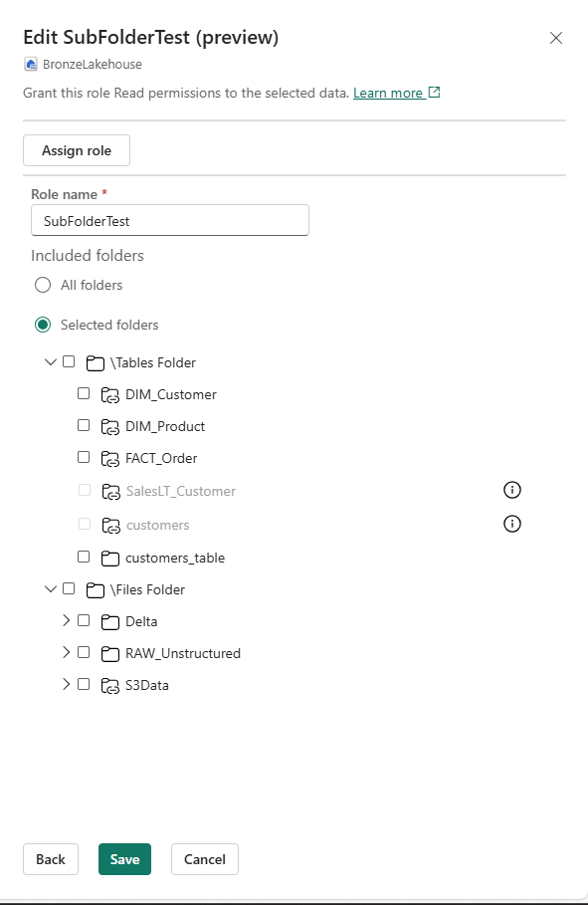Viewport: 588px width, 905px height.
Task: Click the S3Data shortcut folder icon
Action: point(109,686)
